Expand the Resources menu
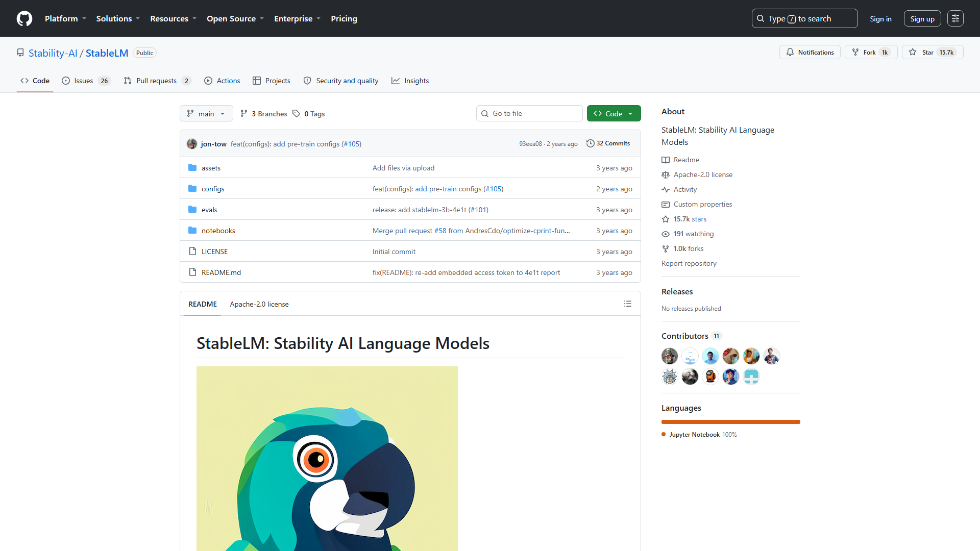The width and height of the screenshot is (980, 551). (173, 18)
